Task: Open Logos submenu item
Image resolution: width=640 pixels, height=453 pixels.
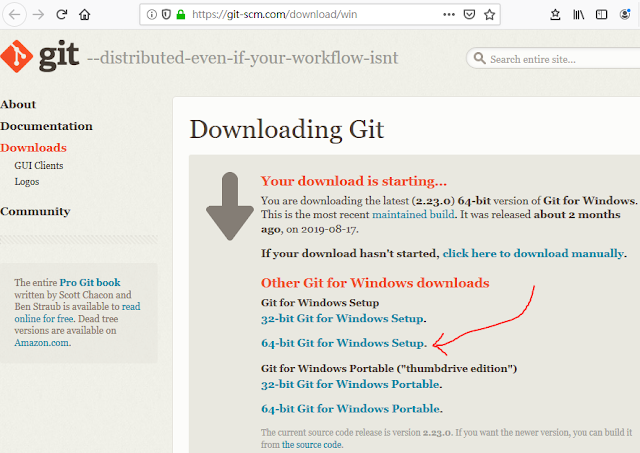Action: click(27, 182)
